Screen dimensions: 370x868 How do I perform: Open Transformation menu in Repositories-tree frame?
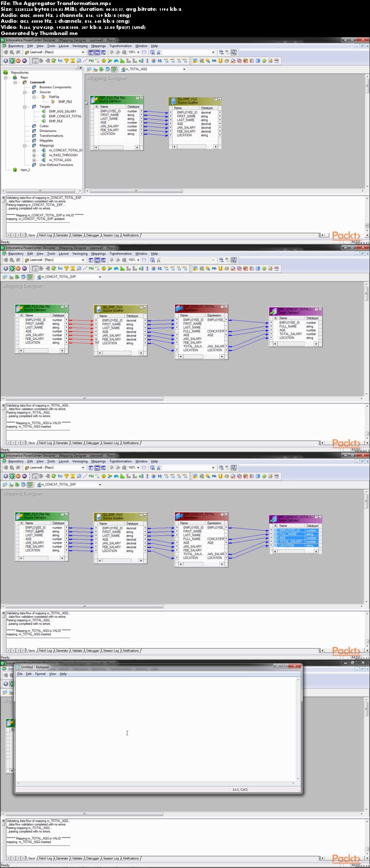120,46
